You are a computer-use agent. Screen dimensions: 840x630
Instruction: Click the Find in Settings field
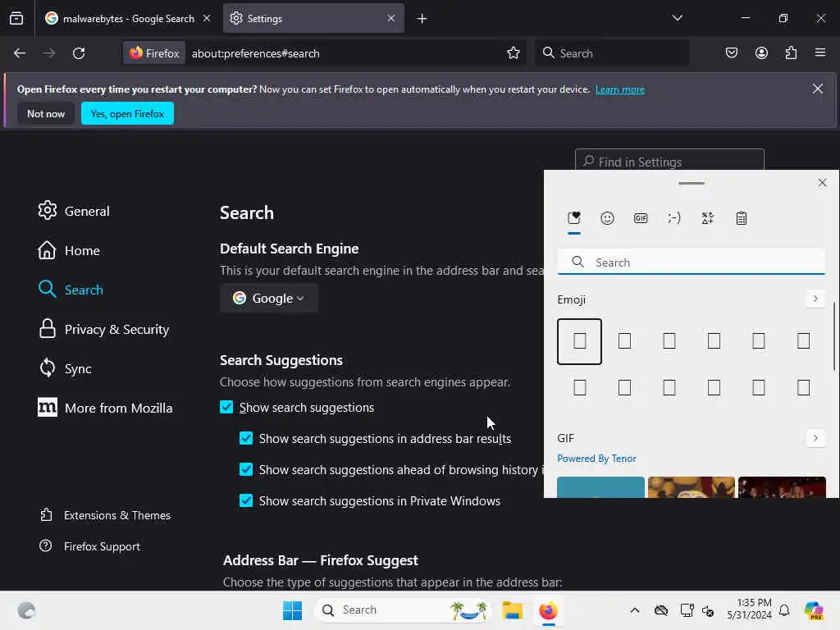669,160
